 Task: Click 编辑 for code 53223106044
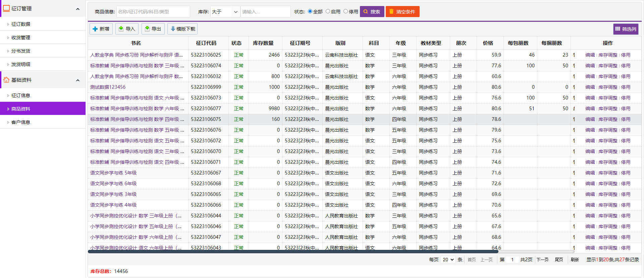tap(590, 216)
